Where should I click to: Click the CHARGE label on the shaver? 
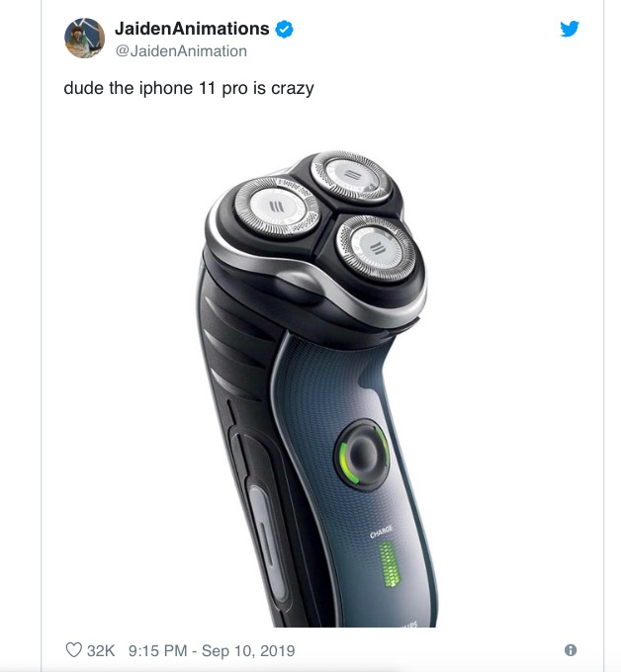coord(381,532)
